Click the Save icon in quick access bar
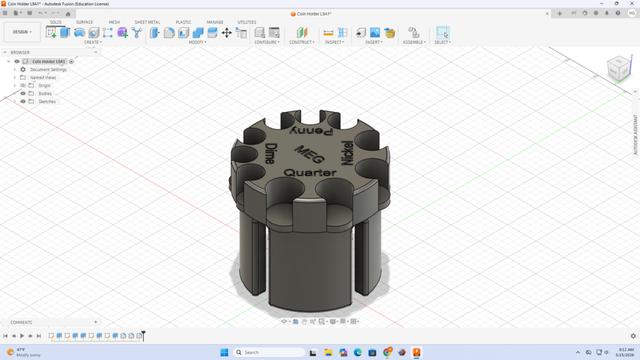This screenshot has width=640, height=360. click(x=29, y=13)
